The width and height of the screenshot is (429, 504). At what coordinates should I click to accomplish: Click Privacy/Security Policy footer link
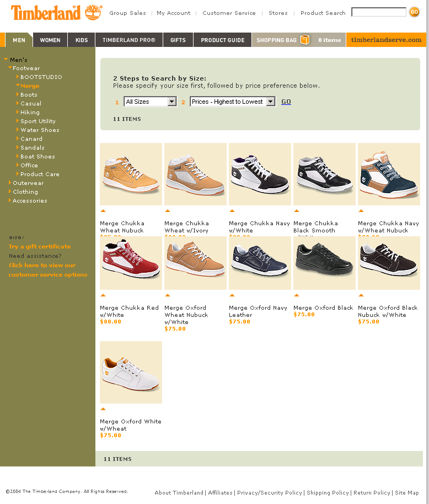pos(270,492)
